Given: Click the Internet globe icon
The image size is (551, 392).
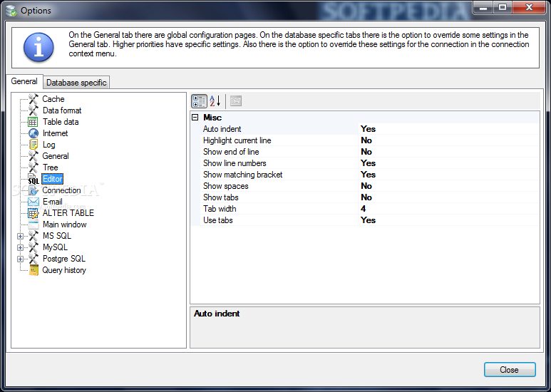Looking at the screenshot, I should click(x=34, y=133).
